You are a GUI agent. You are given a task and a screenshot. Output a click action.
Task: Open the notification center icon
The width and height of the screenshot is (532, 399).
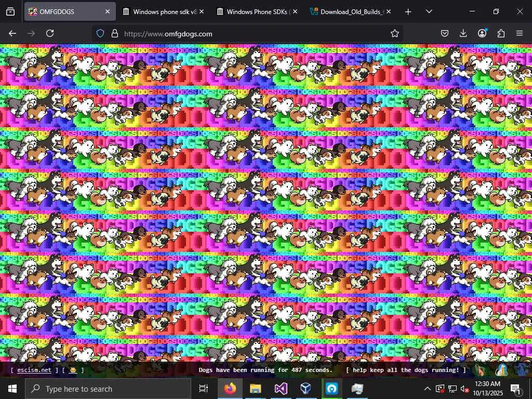(515, 389)
